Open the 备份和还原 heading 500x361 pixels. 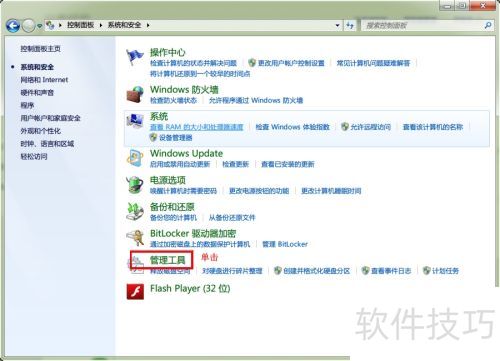pyautogui.click(x=172, y=207)
